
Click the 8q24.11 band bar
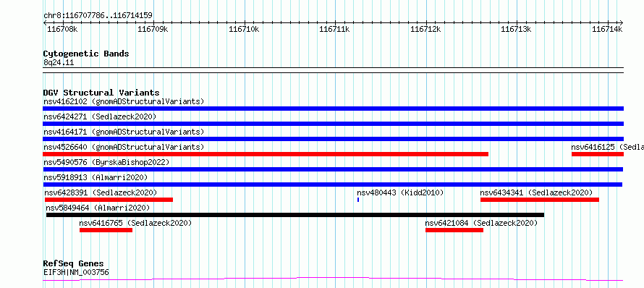tap(333, 70)
